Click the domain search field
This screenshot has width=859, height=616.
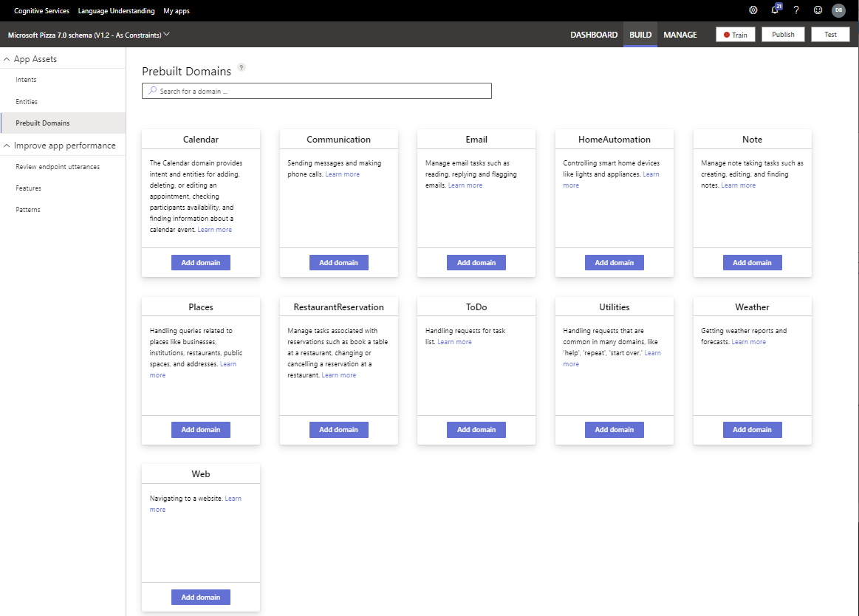pos(316,90)
